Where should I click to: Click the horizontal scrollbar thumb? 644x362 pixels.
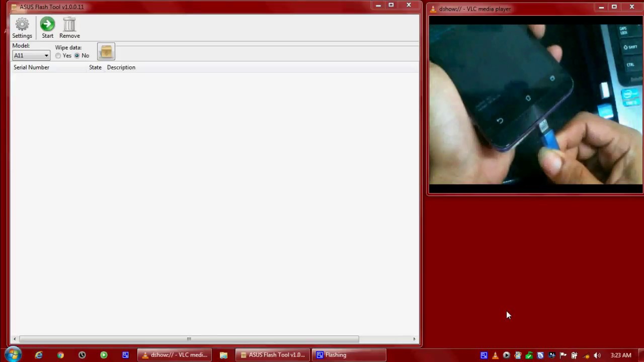pos(189,339)
